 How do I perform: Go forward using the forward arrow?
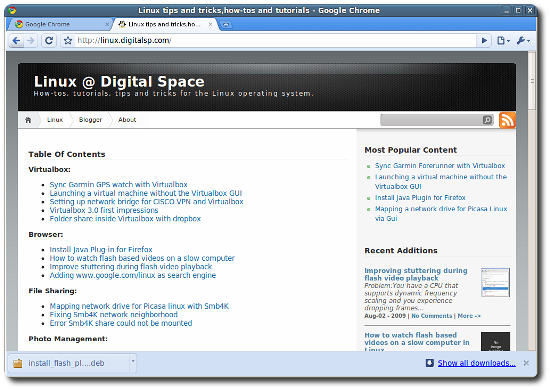[x=31, y=41]
